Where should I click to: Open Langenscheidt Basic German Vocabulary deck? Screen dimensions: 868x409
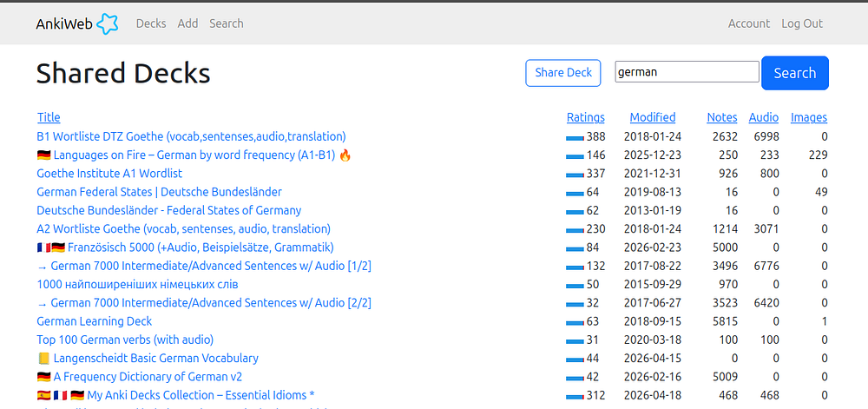tap(148, 358)
